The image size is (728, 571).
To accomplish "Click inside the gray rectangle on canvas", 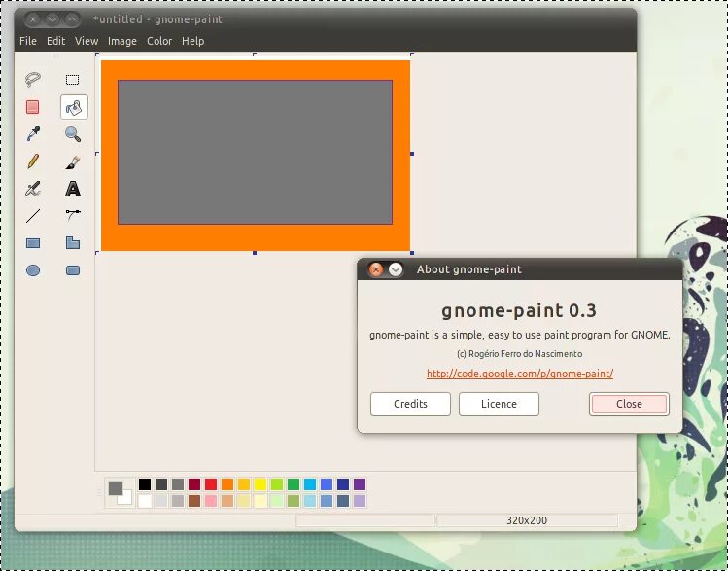I will tap(255, 153).
